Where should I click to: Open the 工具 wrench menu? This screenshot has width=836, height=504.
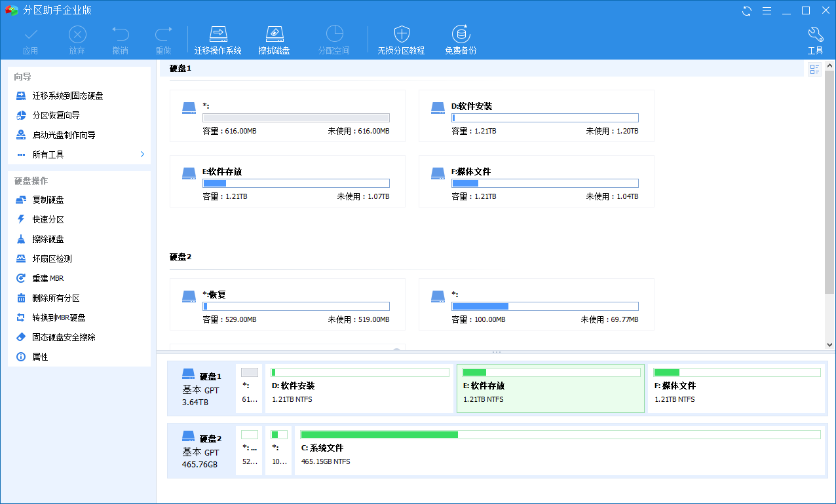click(815, 40)
